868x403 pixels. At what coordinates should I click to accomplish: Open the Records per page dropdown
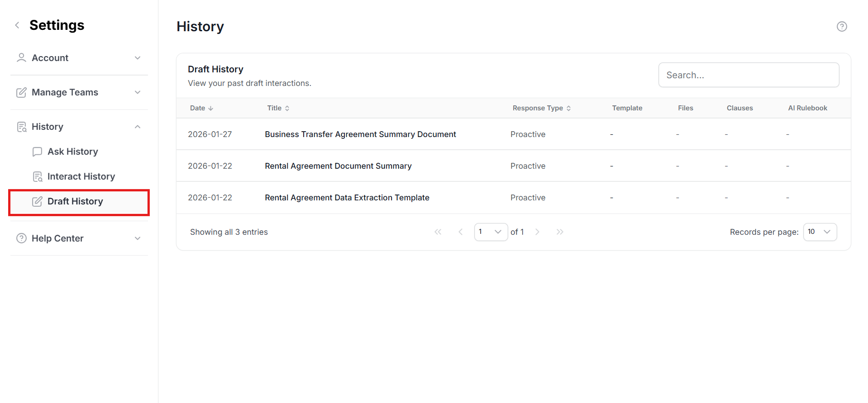(820, 232)
